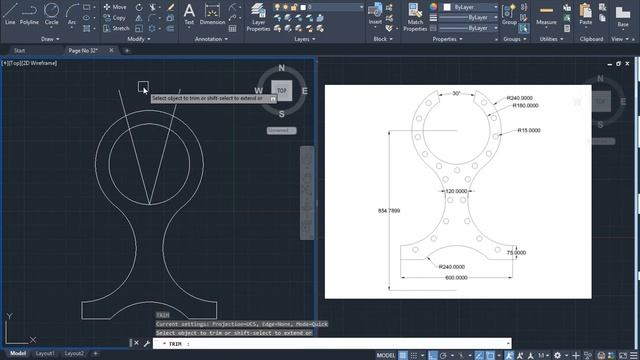Image resolution: width=640 pixels, height=360 pixels.
Task: Select the Line tool
Action: coord(10,14)
